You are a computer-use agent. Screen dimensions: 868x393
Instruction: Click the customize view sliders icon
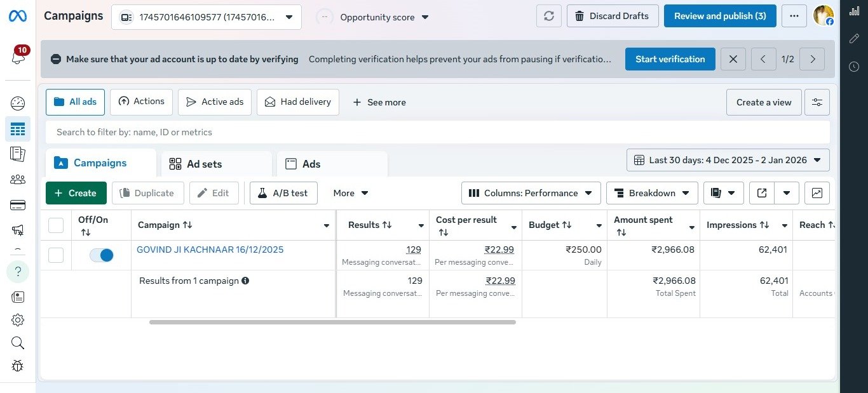817,102
